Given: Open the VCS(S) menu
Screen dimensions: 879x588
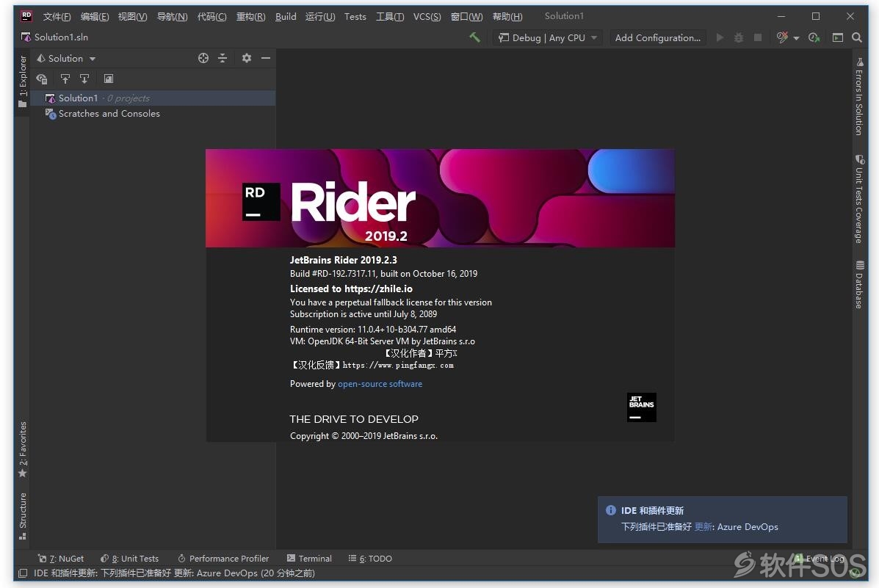Looking at the screenshot, I should (427, 16).
